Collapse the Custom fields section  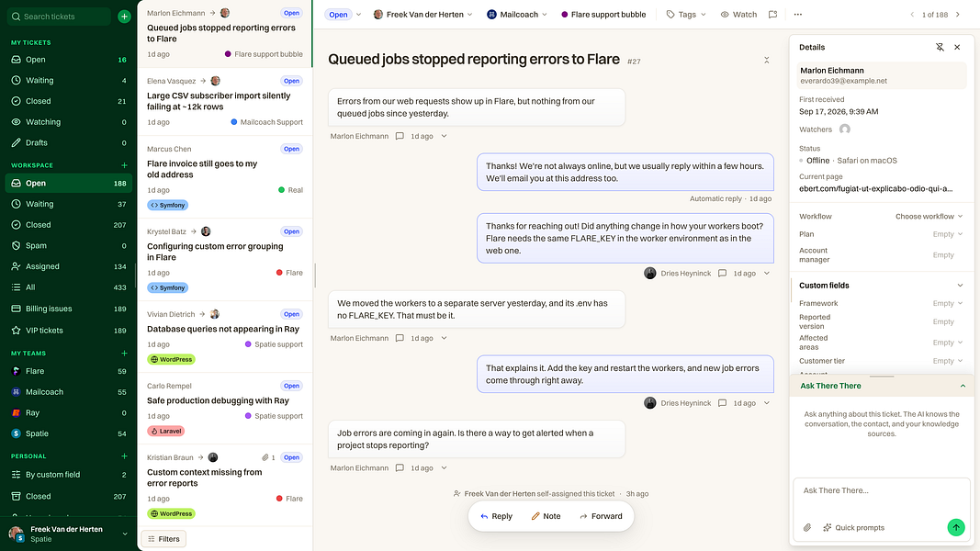coord(960,286)
